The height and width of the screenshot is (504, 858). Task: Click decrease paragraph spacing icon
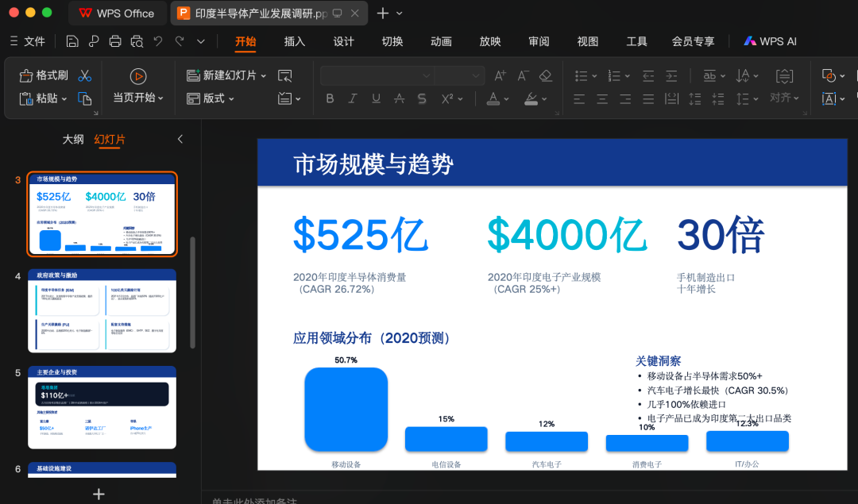[x=718, y=99]
